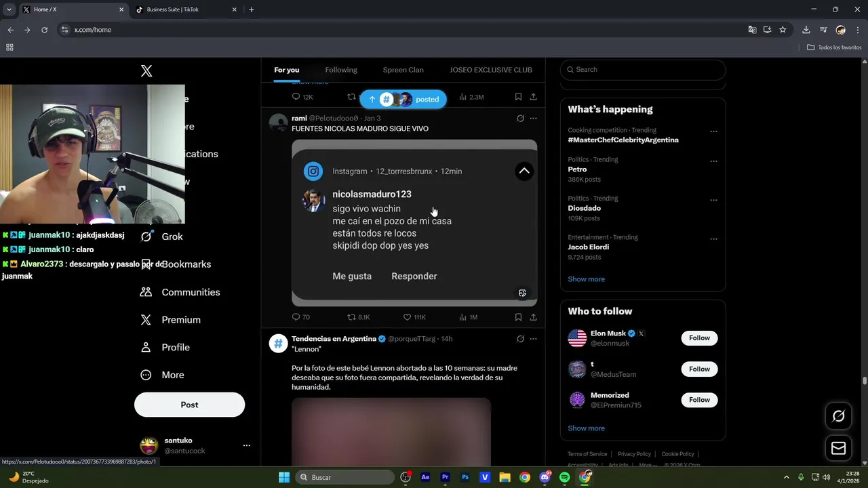Open Photoshop from the taskbar
This screenshot has width=868, height=488.
coord(465,477)
